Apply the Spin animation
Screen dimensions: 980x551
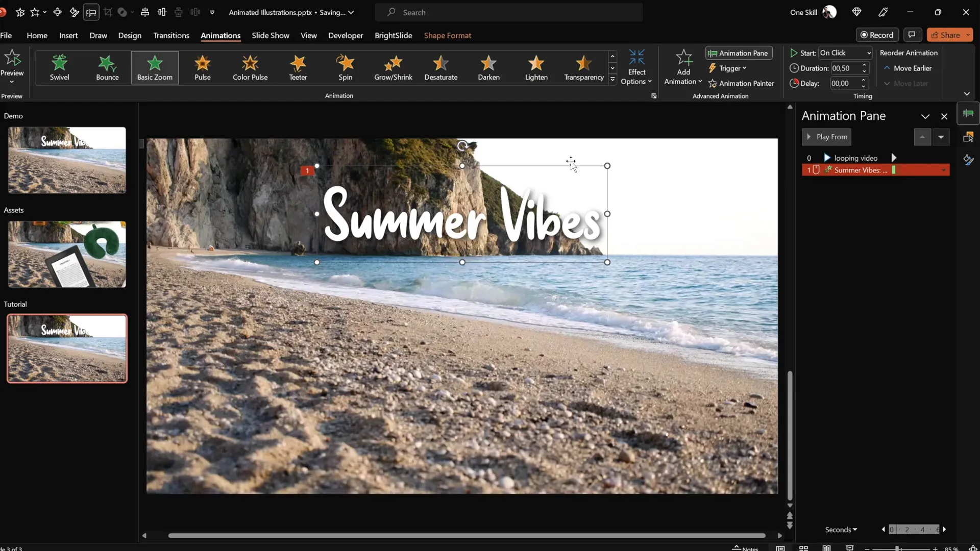346,67
